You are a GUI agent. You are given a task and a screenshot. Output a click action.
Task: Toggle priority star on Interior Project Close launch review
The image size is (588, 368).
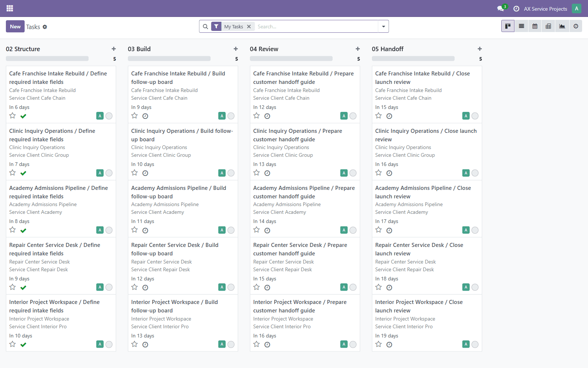tap(379, 344)
